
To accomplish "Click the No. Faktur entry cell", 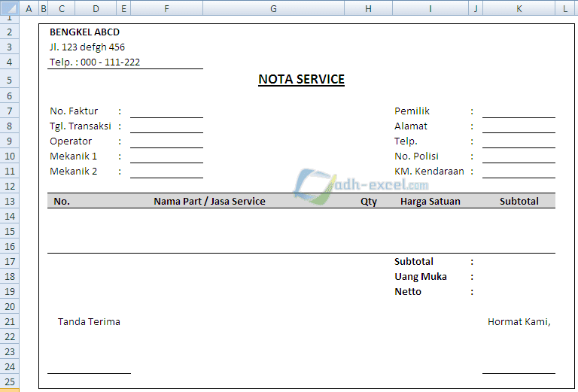I will click(166, 111).
